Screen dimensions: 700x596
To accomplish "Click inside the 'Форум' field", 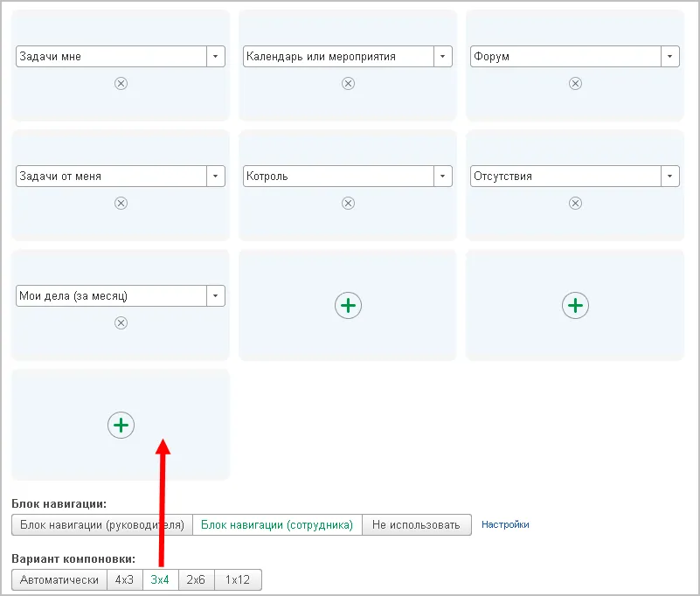I will (x=565, y=56).
